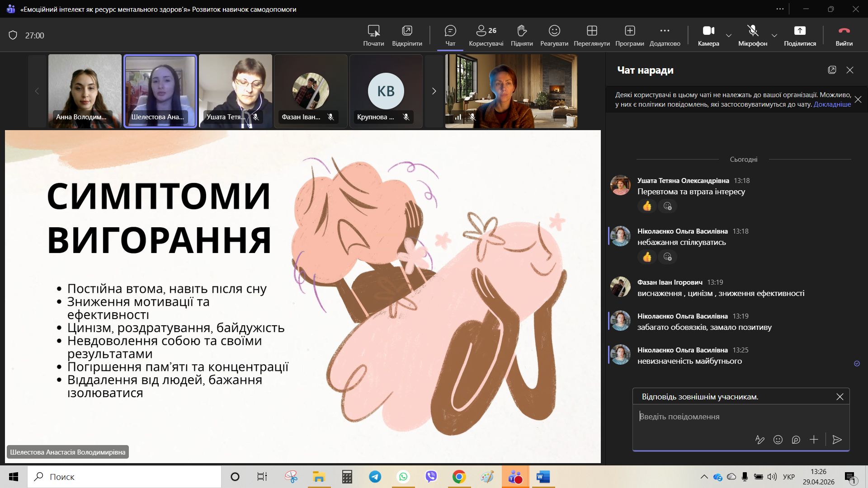Show next participants with right chevron
The height and width of the screenshot is (488, 868).
[434, 91]
